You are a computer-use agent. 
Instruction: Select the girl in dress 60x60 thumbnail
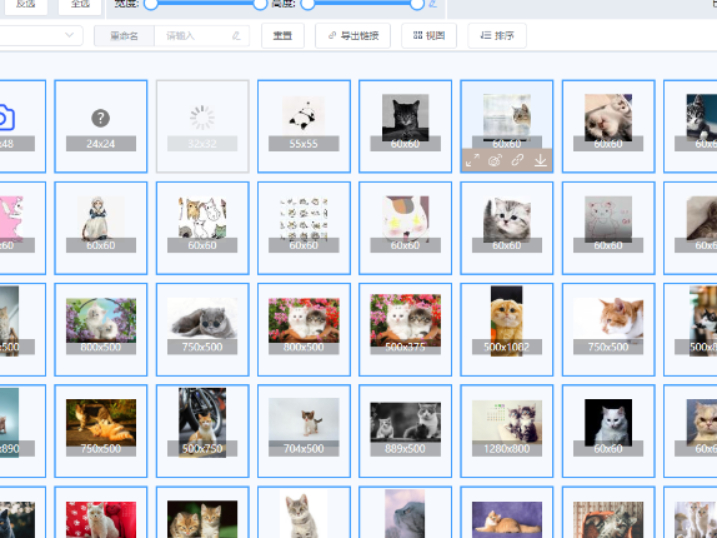pyautogui.click(x=101, y=228)
